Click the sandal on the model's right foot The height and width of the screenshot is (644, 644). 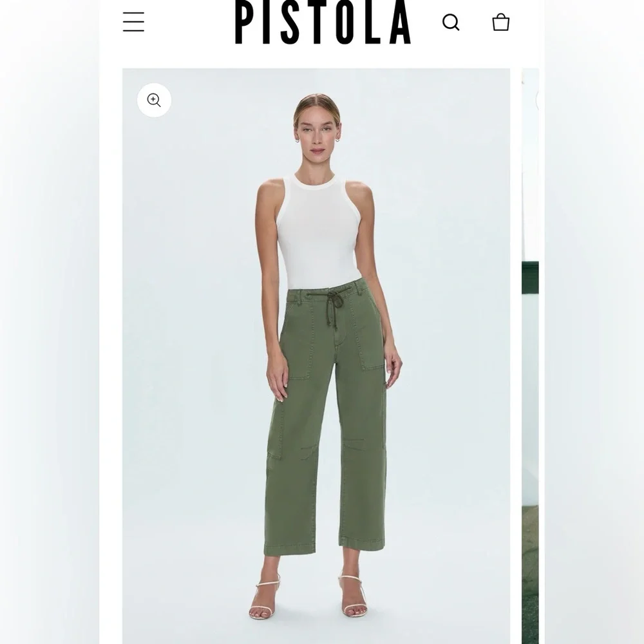tap(264, 597)
